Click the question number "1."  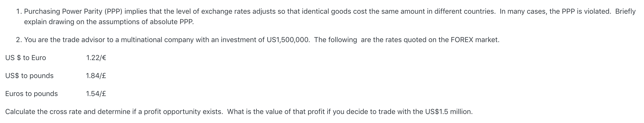coord(19,12)
